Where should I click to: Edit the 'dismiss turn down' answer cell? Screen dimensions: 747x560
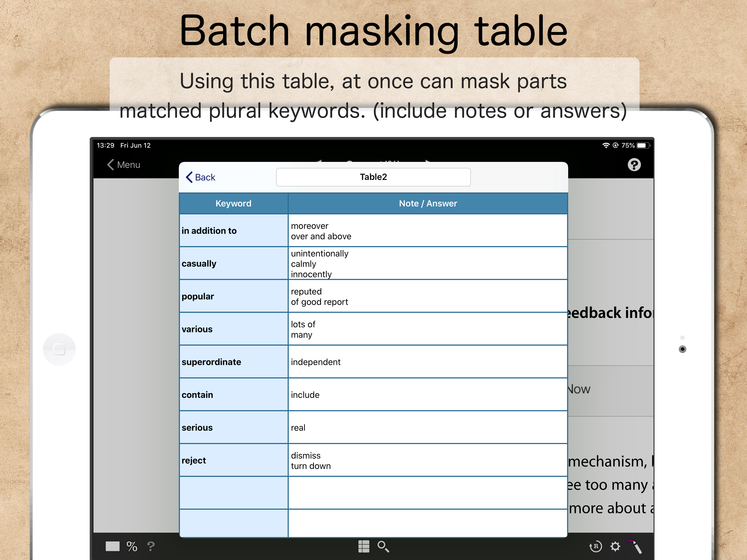click(x=427, y=460)
